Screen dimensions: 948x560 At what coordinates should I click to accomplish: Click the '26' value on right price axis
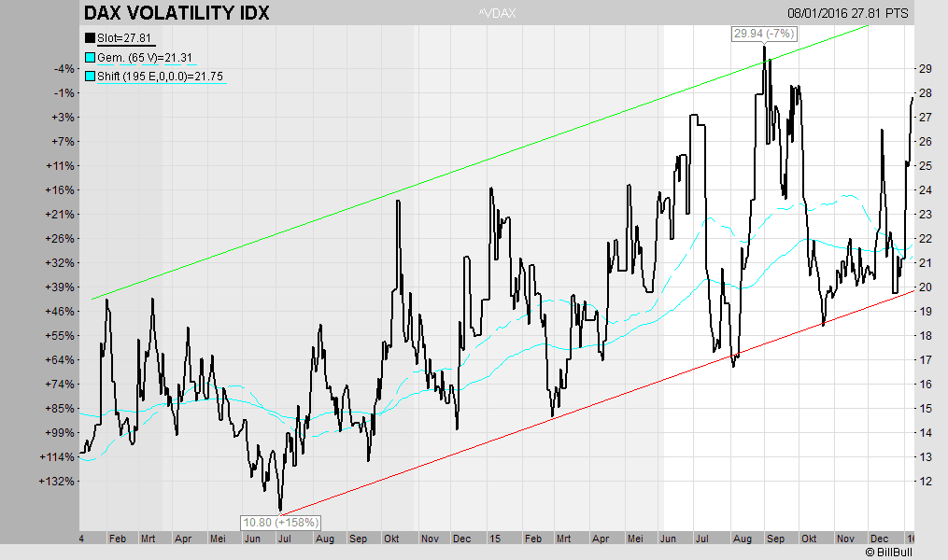pos(925,141)
